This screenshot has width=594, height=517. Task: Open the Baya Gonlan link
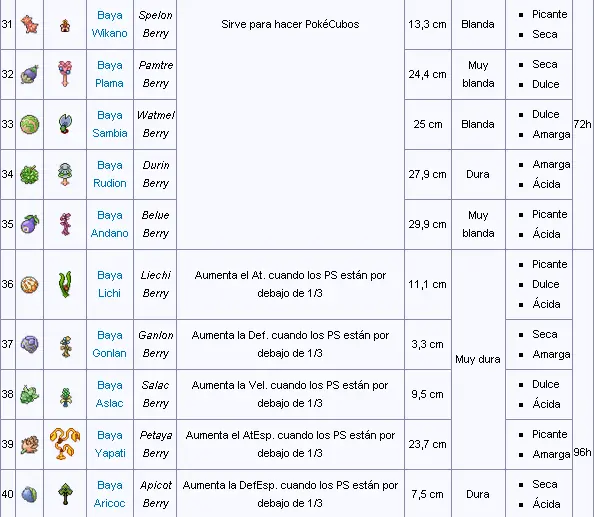(109, 344)
